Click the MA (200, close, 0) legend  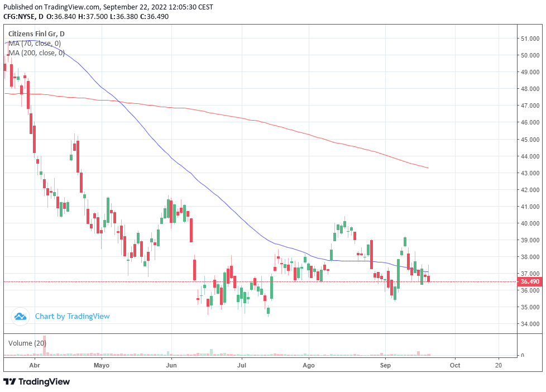click(36, 53)
